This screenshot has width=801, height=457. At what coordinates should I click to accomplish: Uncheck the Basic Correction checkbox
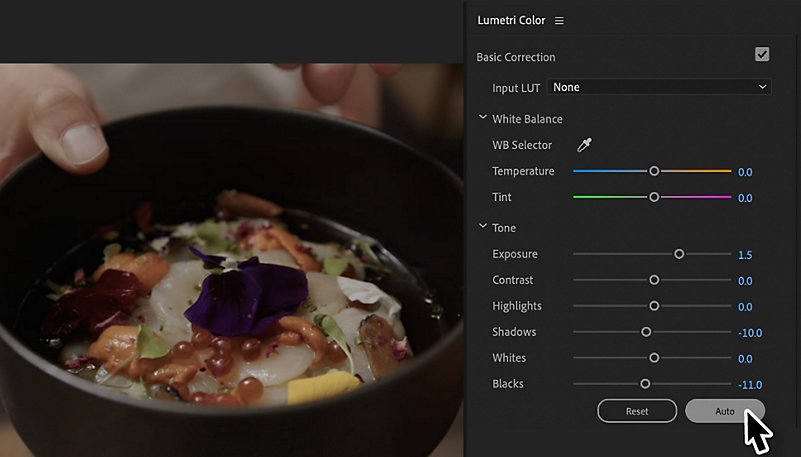[x=762, y=54]
